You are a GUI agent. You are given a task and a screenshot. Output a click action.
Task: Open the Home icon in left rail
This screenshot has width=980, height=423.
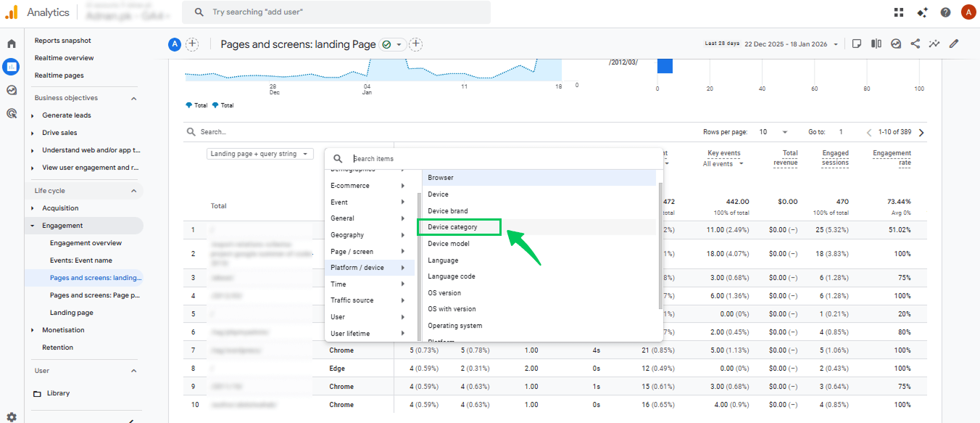tap(12, 44)
